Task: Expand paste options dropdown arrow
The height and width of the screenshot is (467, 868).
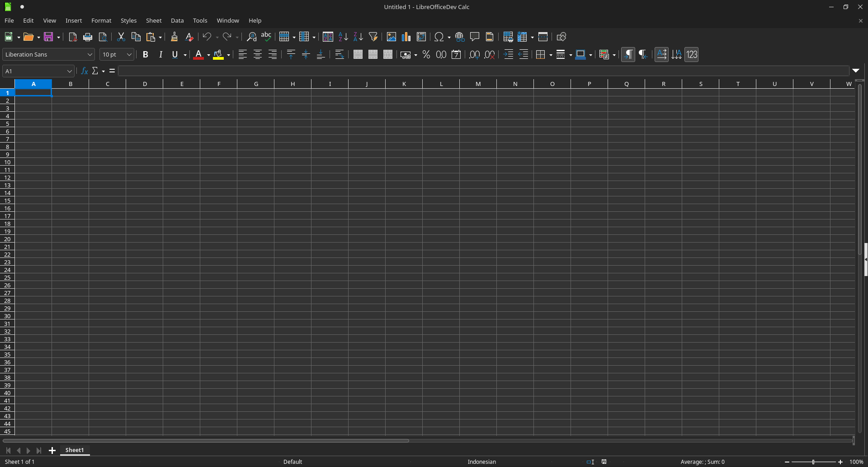Action: [x=160, y=37]
